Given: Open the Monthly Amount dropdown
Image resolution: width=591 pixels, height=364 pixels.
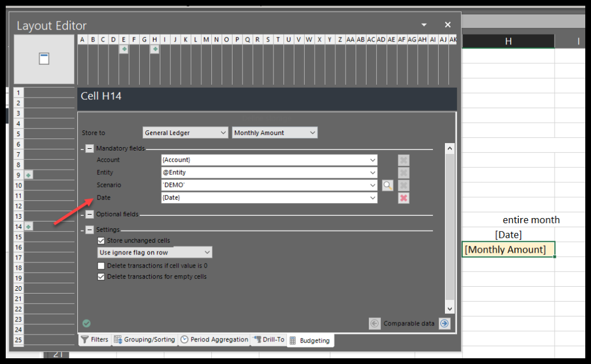Looking at the screenshot, I should 275,133.
